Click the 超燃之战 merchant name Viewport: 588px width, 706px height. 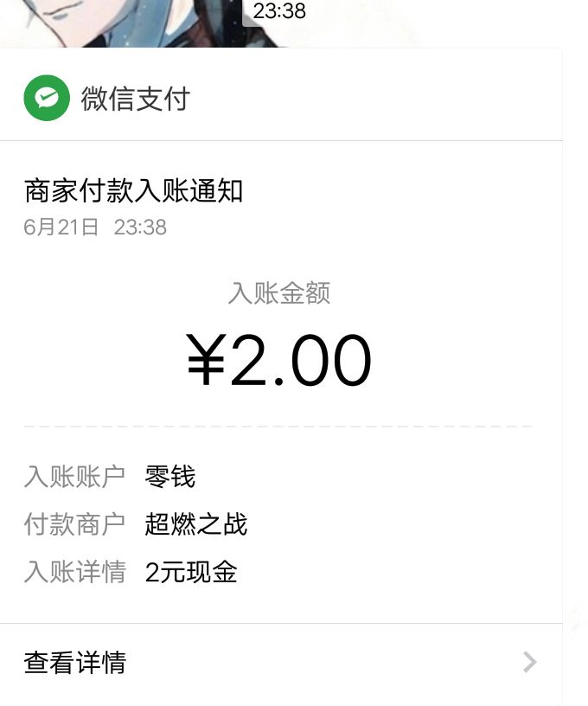click(x=196, y=524)
